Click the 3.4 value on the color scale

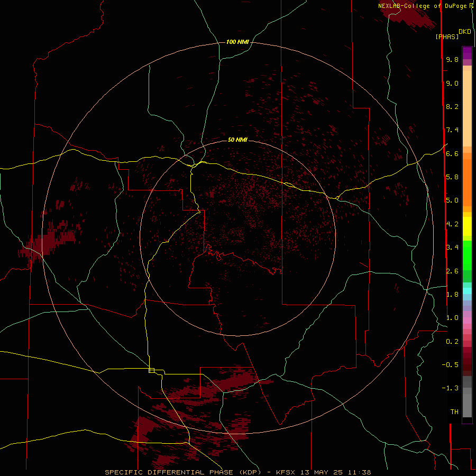pyautogui.click(x=452, y=248)
